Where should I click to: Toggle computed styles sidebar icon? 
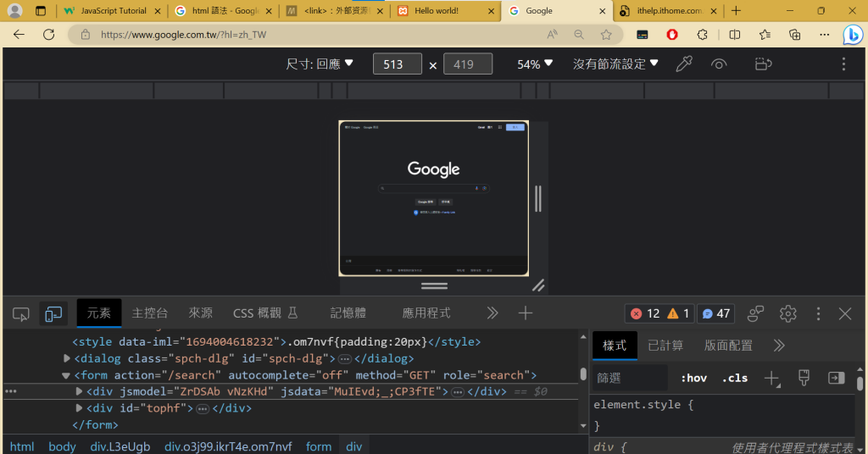coord(836,379)
